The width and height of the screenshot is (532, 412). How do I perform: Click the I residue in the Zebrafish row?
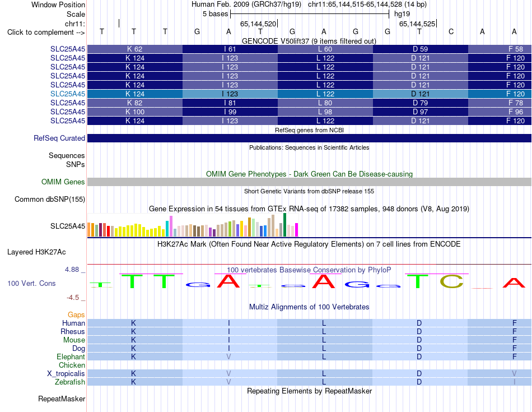click(x=514, y=382)
